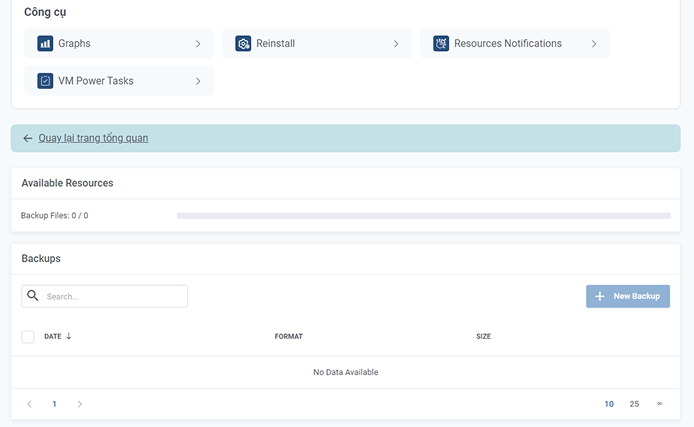Expand the Graphs chevron arrow
This screenshot has height=427, width=694.
click(x=198, y=44)
